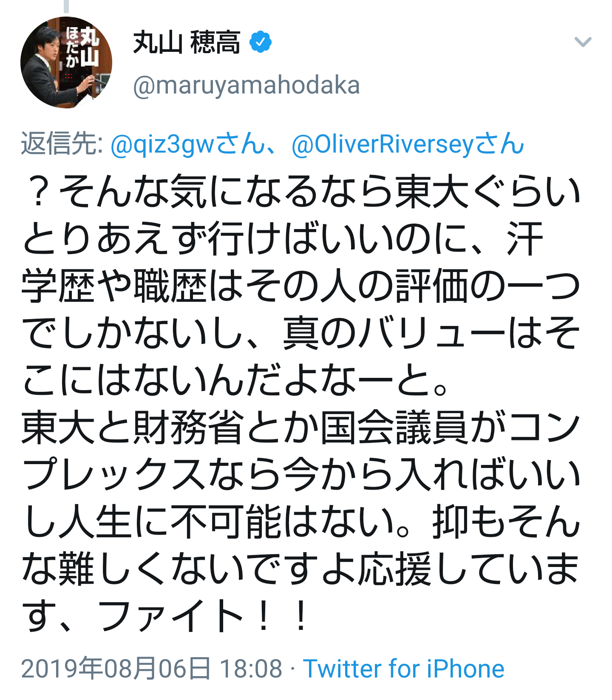Click the tweet line starting 学歴や職歴は
This screenshot has width=612, height=700.
click(x=301, y=286)
